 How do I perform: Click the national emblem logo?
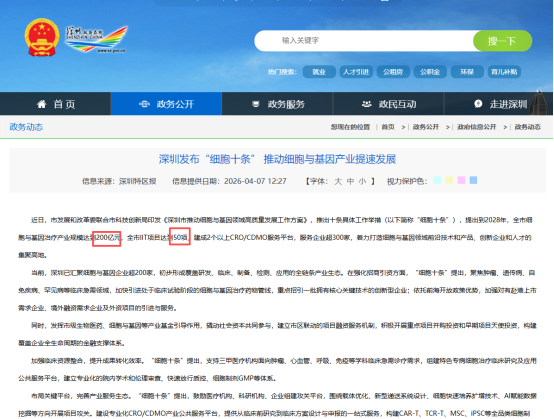point(42,37)
